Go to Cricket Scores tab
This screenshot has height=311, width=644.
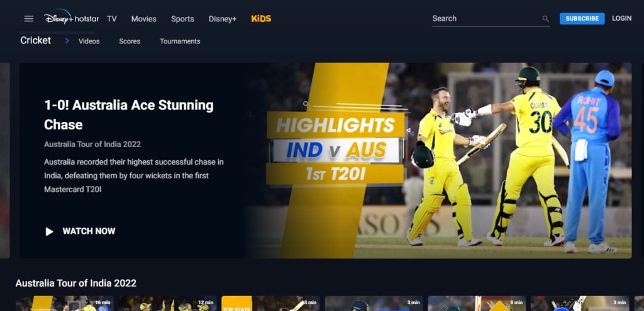(130, 41)
